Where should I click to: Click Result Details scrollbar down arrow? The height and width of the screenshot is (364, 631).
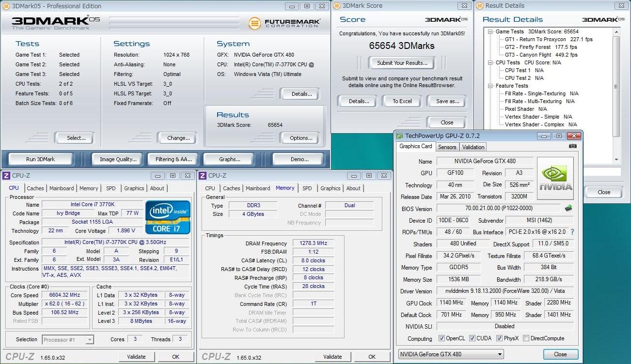616,160
